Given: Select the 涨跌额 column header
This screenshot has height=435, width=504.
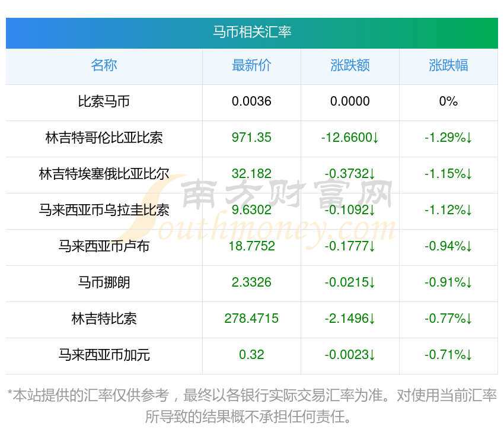Looking at the screenshot, I should coord(350,65).
